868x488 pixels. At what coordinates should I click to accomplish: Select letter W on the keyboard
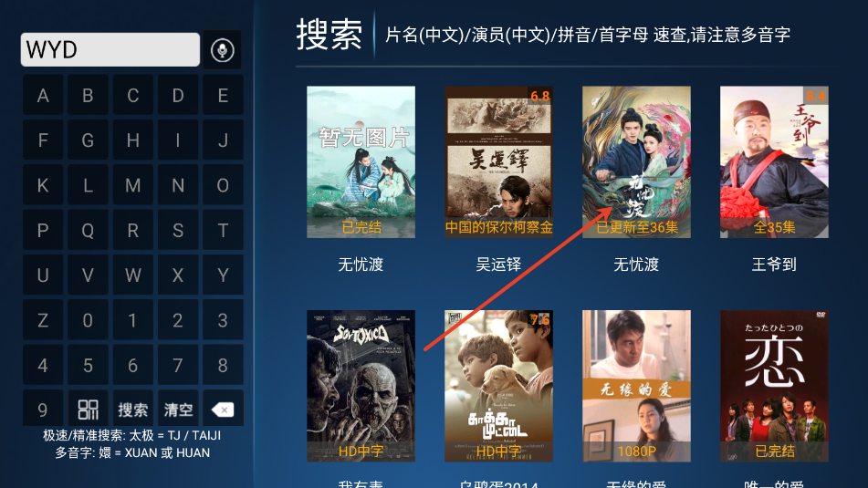(x=133, y=275)
